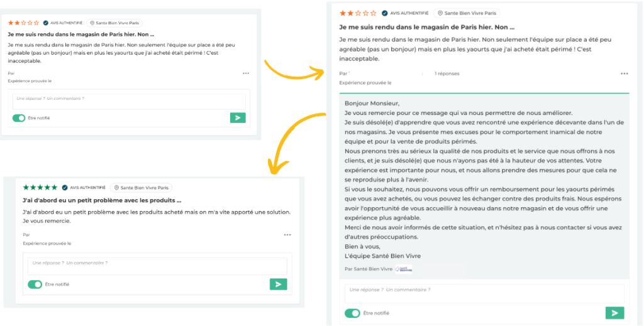Click the "1 réponses" link
The width and height of the screenshot is (644, 326).
447,73
